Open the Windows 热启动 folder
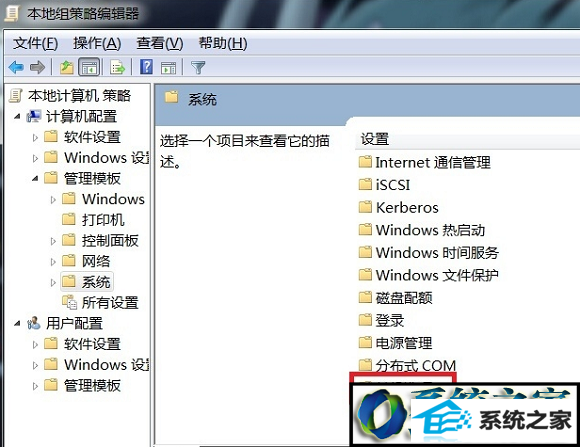Screen dimensions: 580x447 tap(422, 230)
